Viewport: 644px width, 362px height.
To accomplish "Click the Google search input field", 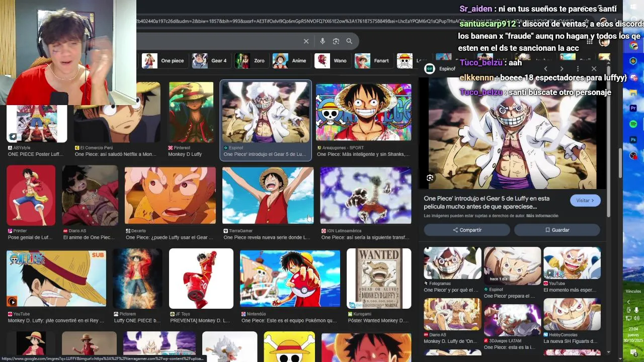I will click(x=219, y=41).
